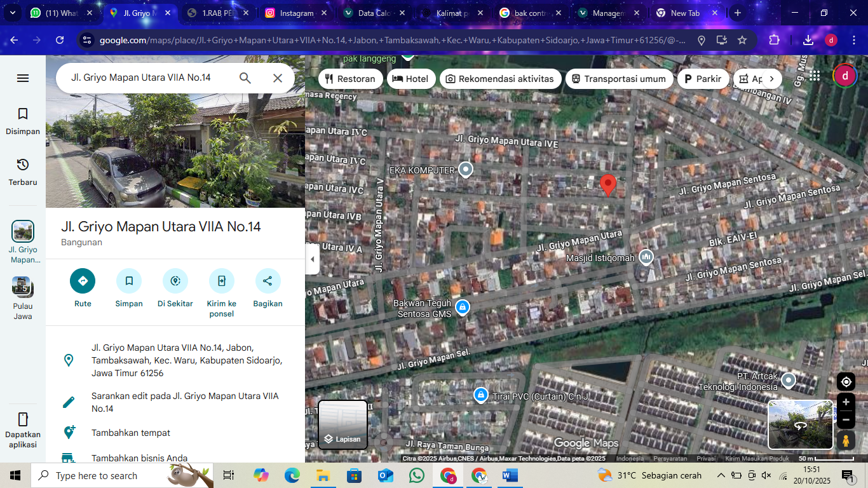Viewport: 868px width, 488px height.
Task: Select the Restoran category chip
Action: click(x=350, y=79)
